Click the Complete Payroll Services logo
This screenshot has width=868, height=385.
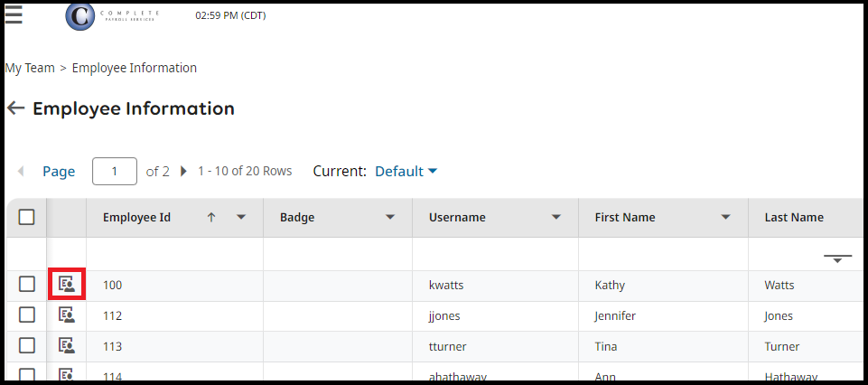[113, 15]
